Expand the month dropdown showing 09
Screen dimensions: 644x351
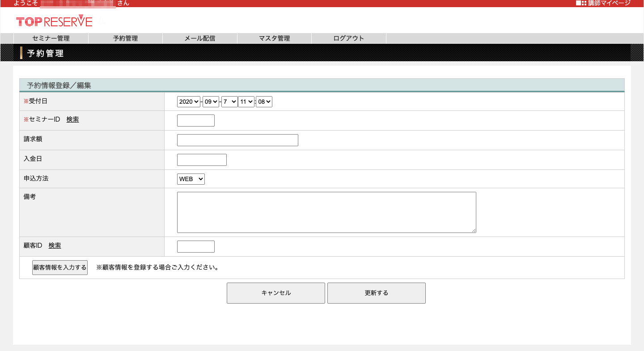[x=211, y=102]
